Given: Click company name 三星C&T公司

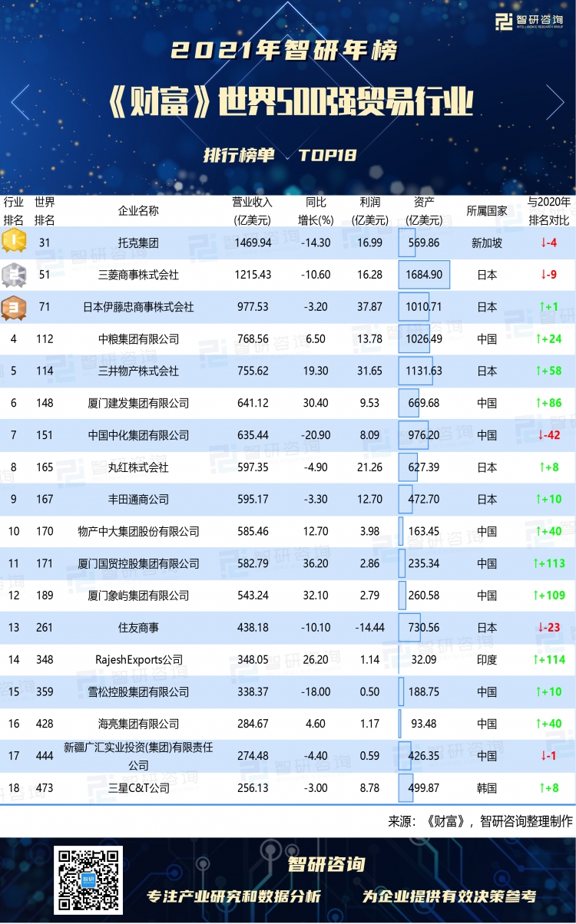Looking at the screenshot, I should [138, 788].
